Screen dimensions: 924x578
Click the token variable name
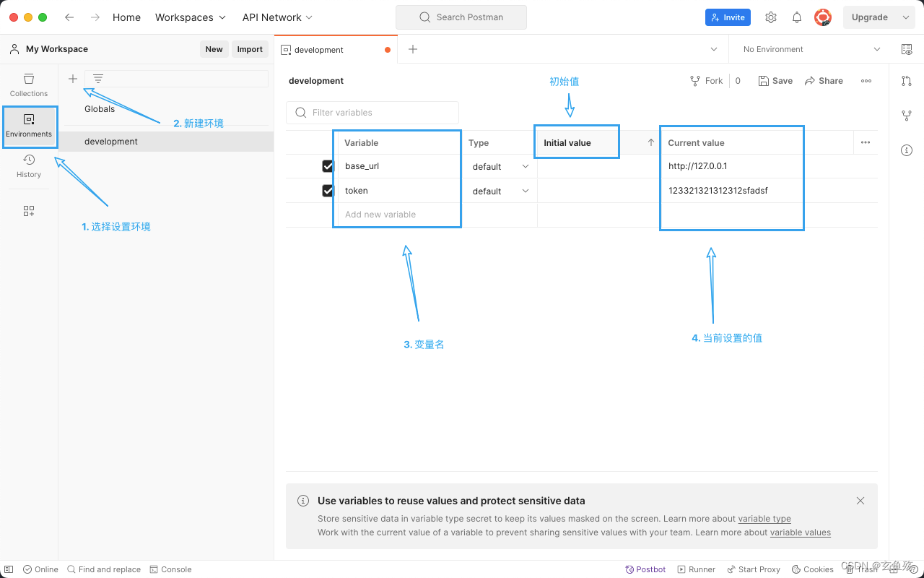[x=357, y=191]
